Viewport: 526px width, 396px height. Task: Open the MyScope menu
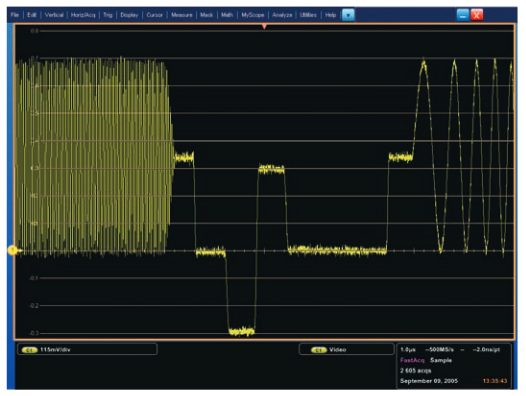pos(253,15)
